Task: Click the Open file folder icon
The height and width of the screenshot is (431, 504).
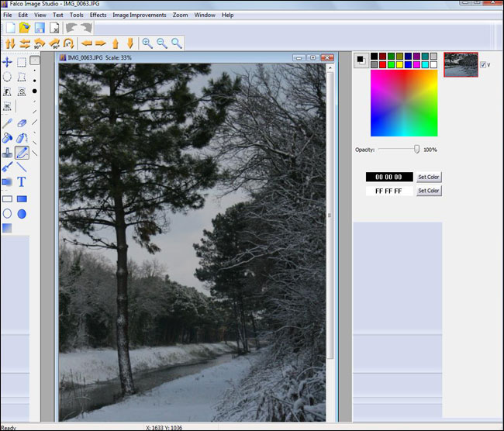Action: (24, 28)
